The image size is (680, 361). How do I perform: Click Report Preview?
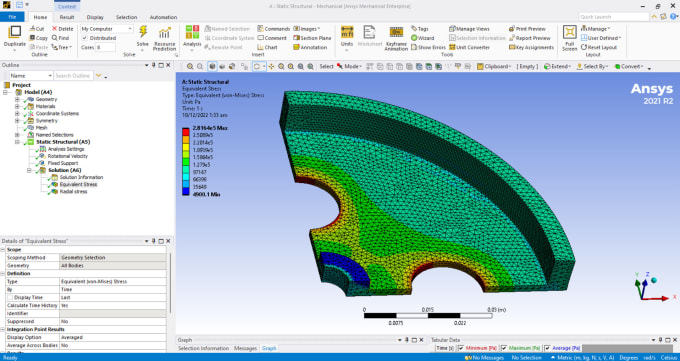[x=530, y=38]
